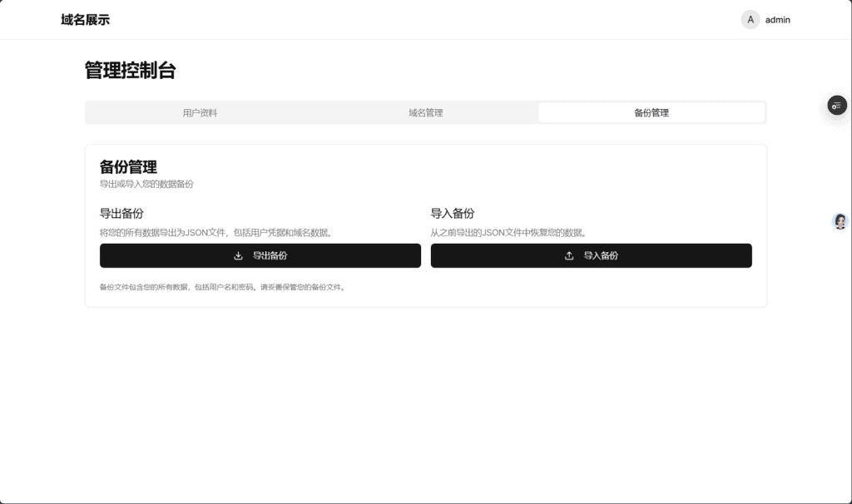Click the 管理控制台 page heading

pyautogui.click(x=131, y=70)
